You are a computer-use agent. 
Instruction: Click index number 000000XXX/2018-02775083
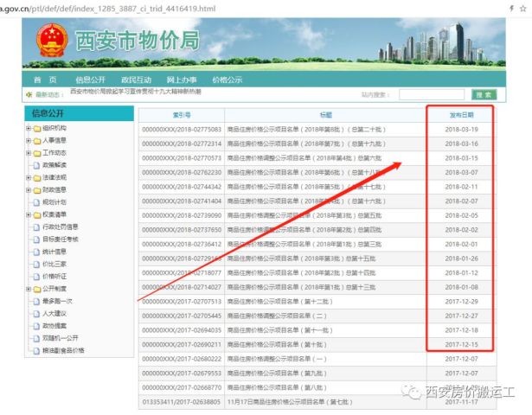point(182,130)
